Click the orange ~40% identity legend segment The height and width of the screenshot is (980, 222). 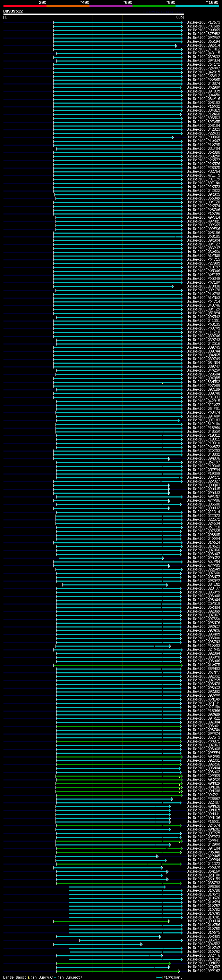point(68,6)
